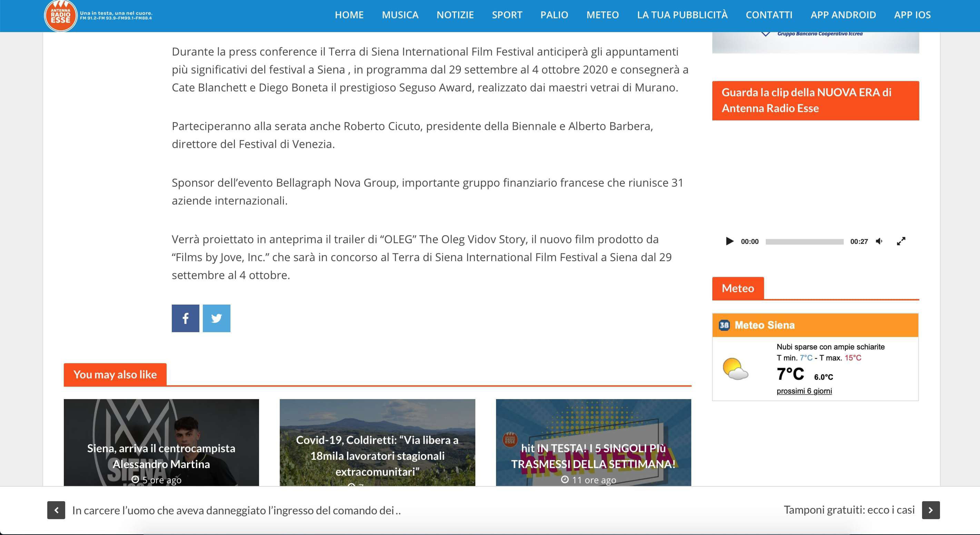Click the 'Meteo' section heading
This screenshot has width=980, height=535.
tap(738, 288)
